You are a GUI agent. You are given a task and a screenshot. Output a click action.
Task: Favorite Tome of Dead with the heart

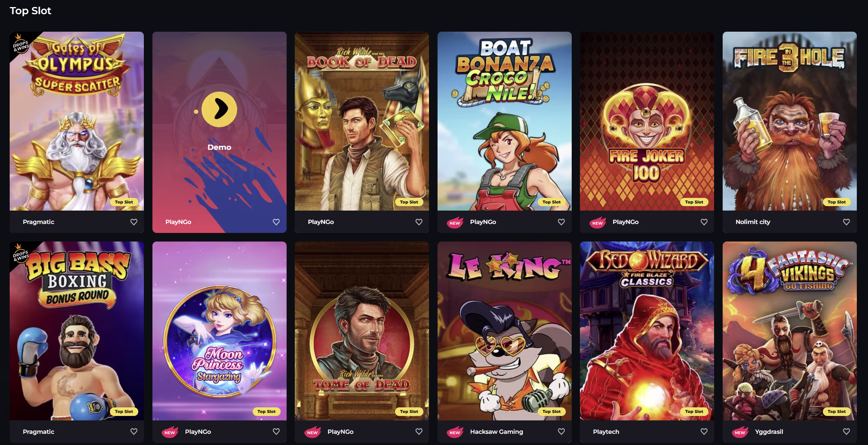pos(419,432)
